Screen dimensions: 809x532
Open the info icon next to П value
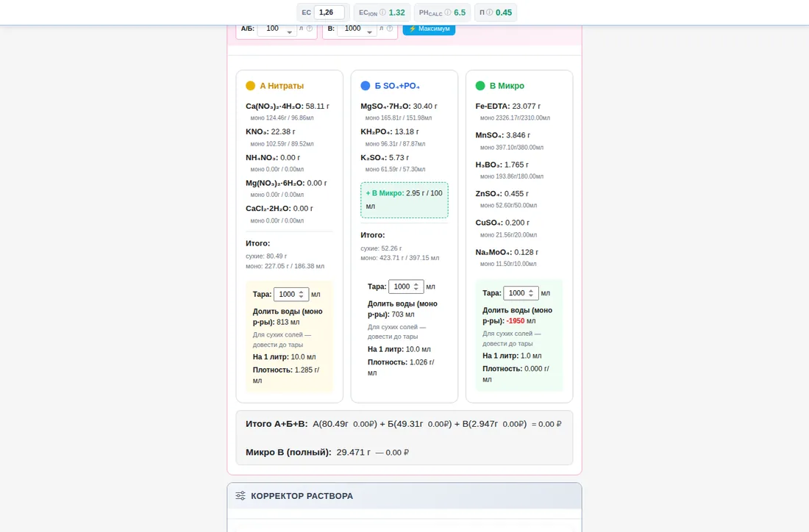pyautogui.click(x=489, y=12)
